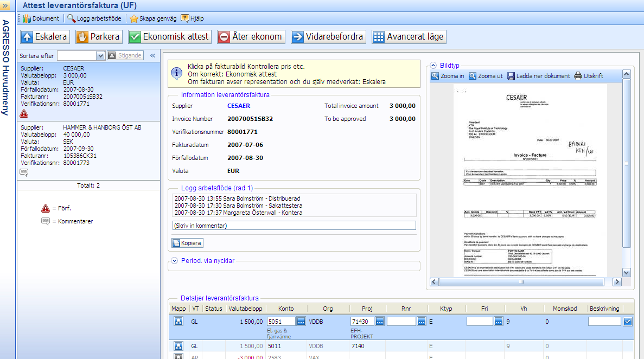The image size is (644, 359).
Task: Expand the AGRESSO Huvudmeny side panel arrow
Action: [x=5, y=6]
